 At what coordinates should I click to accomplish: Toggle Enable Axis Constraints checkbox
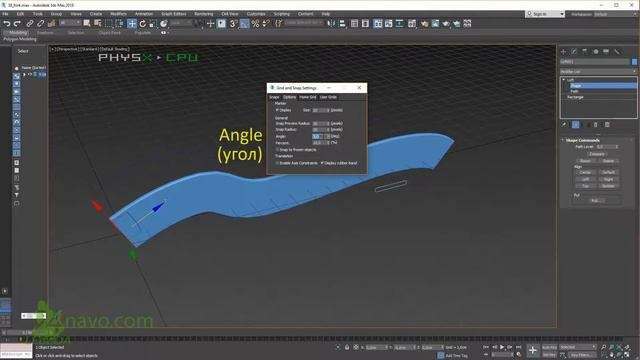(x=277, y=163)
